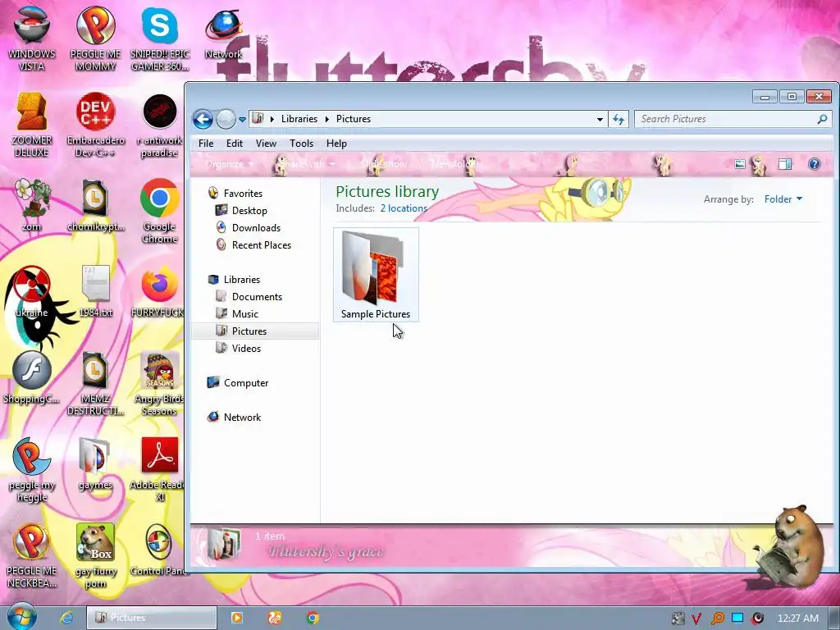The image size is (840, 630).
Task: Click the taskbar clock showing 12:27 AM
Action: click(797, 619)
